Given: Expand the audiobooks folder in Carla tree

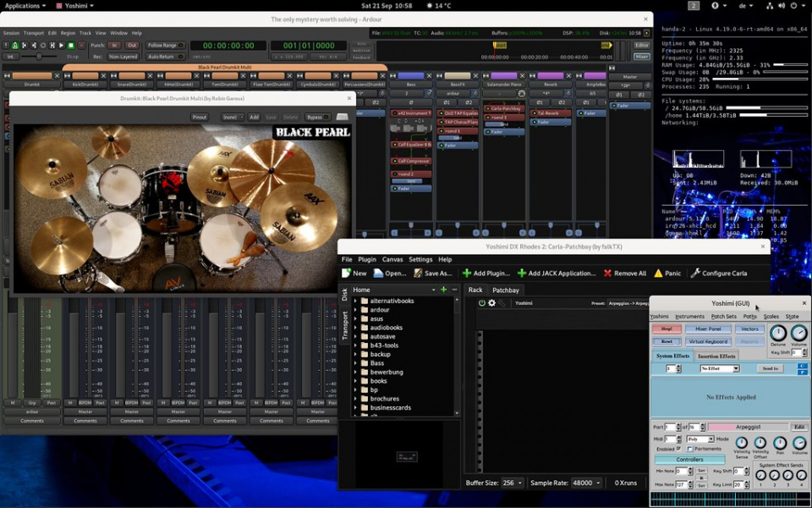Looking at the screenshot, I should coord(355,328).
